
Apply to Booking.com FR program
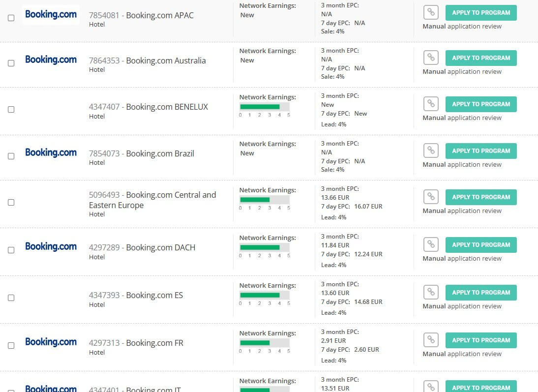[x=481, y=340]
